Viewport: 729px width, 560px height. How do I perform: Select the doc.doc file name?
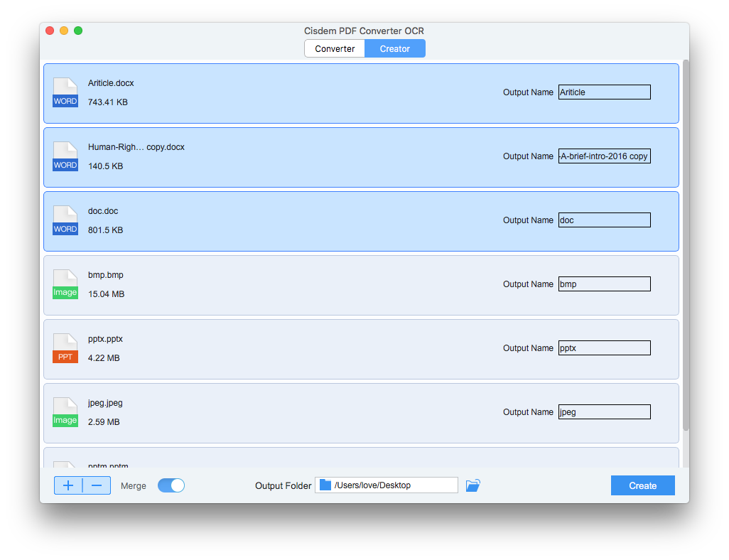coord(103,211)
